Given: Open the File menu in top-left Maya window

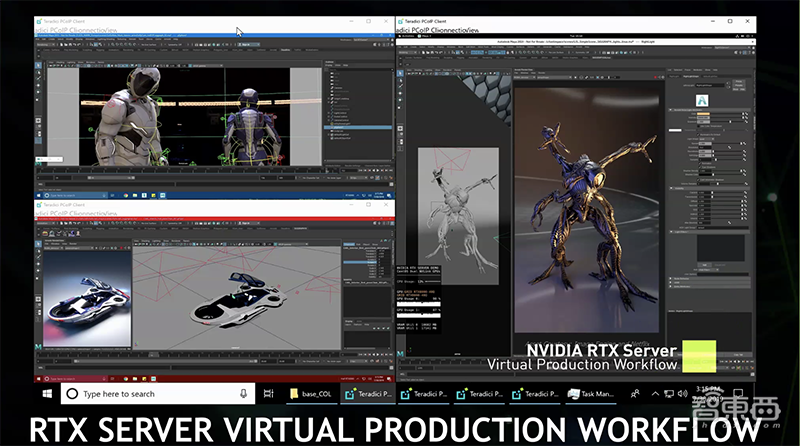Looking at the screenshot, I should click(36, 37).
